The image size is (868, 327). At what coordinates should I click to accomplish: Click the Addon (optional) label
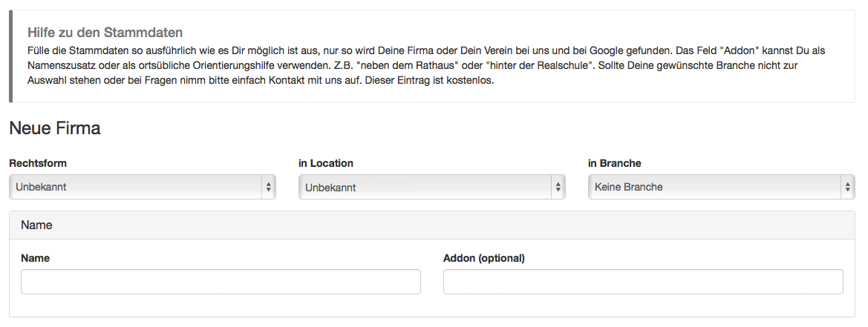(484, 258)
